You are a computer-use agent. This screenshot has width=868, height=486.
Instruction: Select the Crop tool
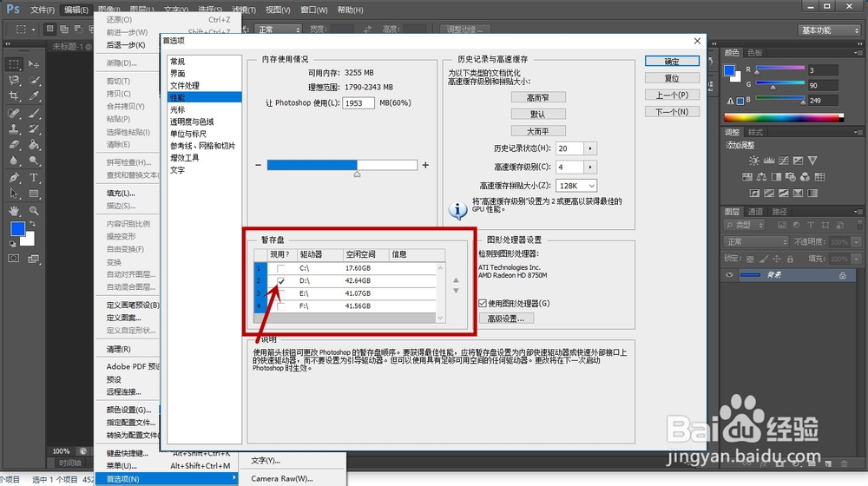coord(15,95)
